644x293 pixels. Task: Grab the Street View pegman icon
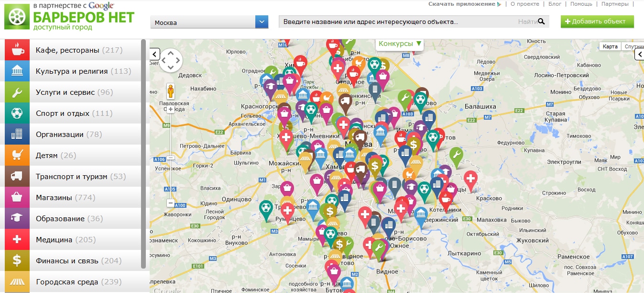171,91
